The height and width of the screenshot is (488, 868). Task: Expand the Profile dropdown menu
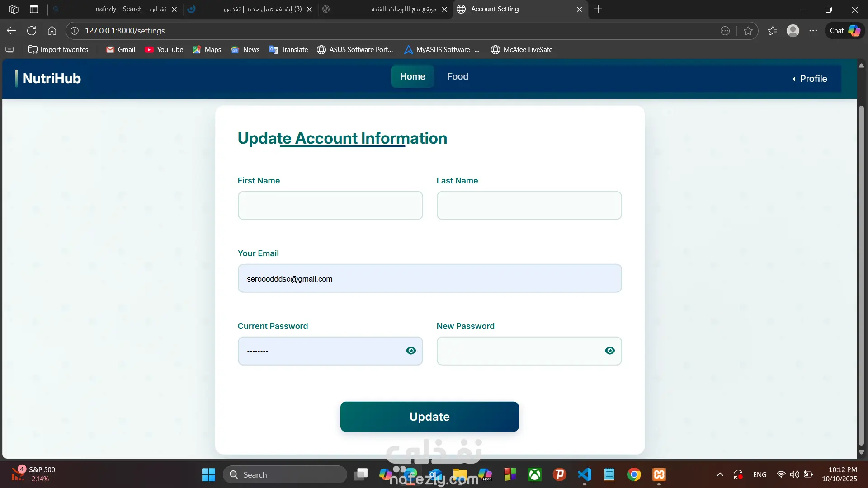810,79
